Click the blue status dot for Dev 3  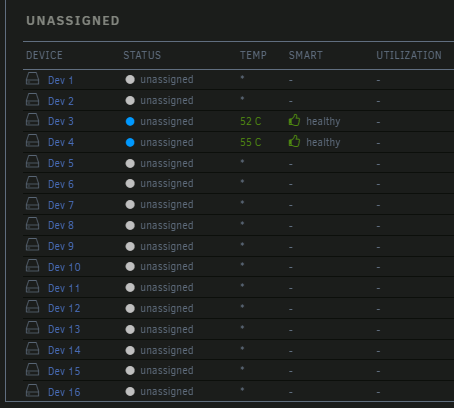[x=130, y=122]
